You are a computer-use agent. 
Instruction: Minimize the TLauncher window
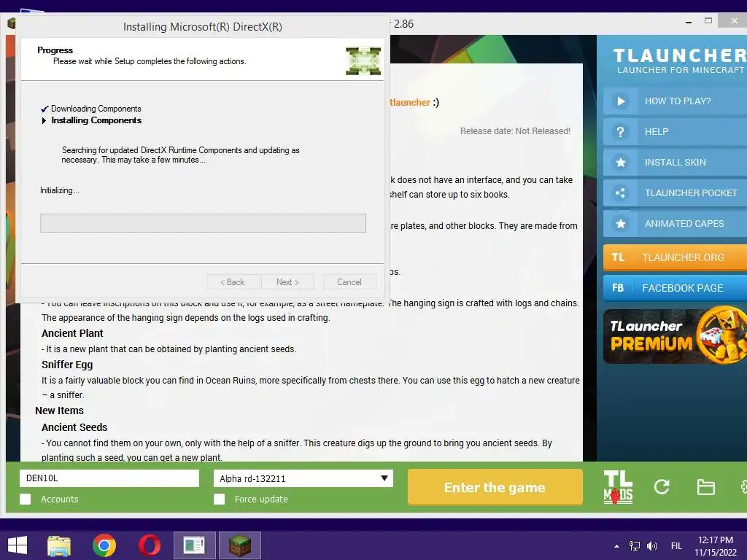689,22
